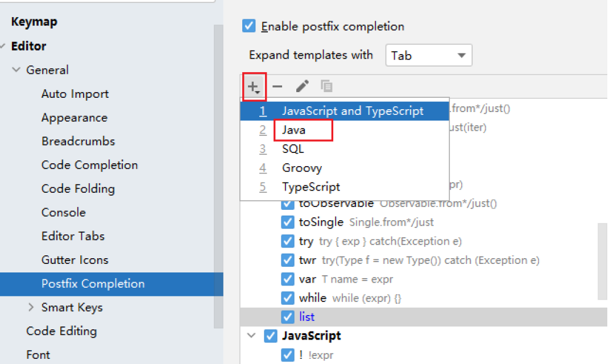Click the pencil edit template icon

pos(302,86)
